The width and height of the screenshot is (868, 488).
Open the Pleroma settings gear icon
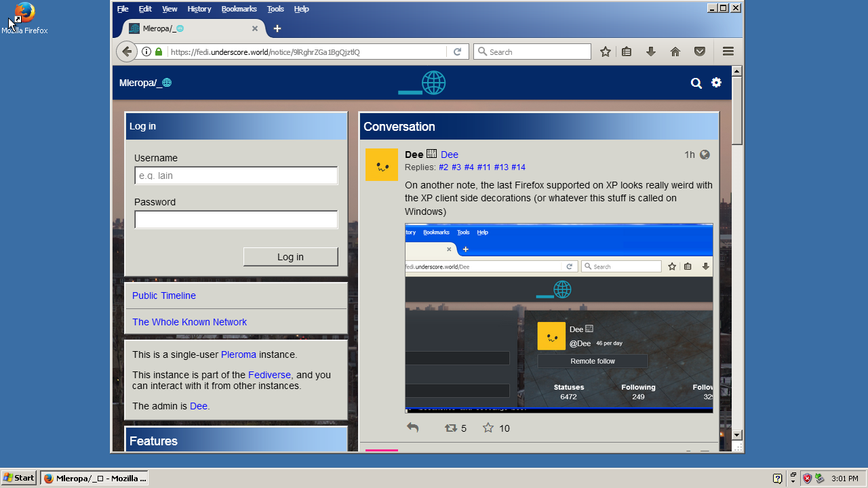click(716, 83)
